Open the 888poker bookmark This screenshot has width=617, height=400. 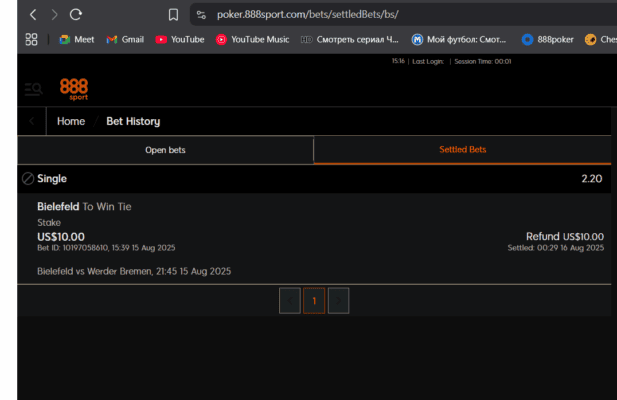click(x=547, y=39)
